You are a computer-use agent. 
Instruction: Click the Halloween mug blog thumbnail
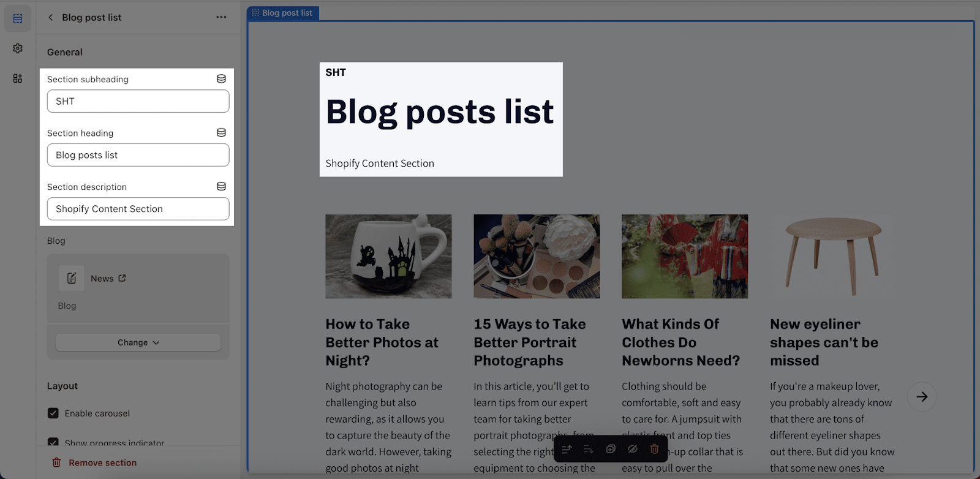pyautogui.click(x=388, y=257)
